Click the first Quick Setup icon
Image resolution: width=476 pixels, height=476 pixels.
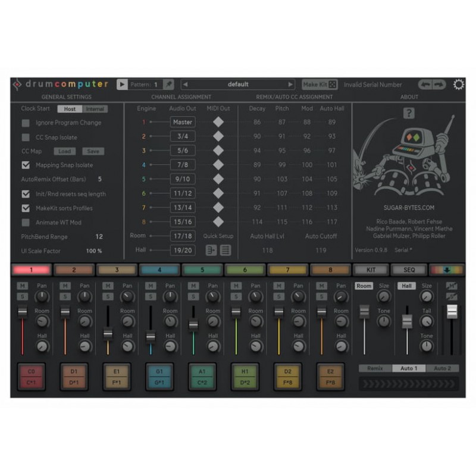[210, 250]
